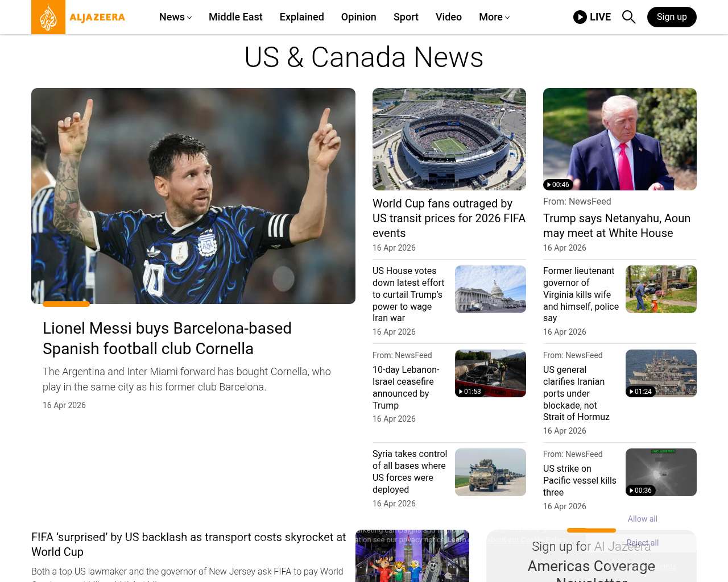Select Sport in the navigation bar

point(406,17)
